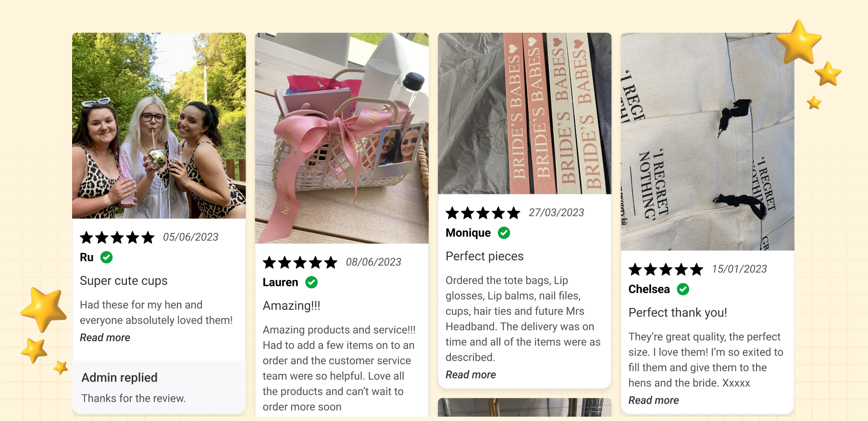Expand Ru's review with Read more
This screenshot has width=868, height=421.
[105, 338]
